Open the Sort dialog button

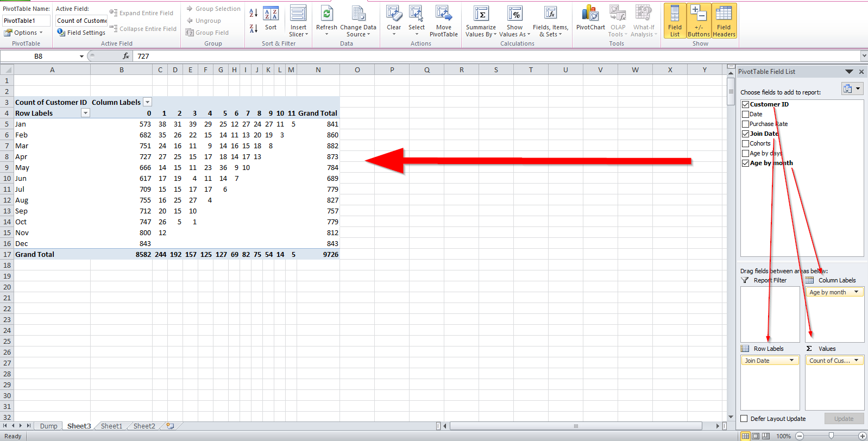tap(271, 18)
